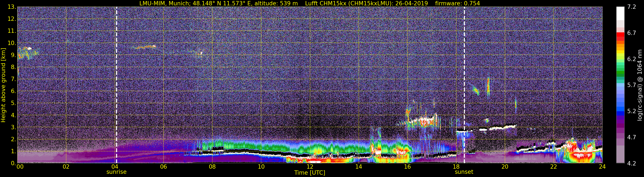Click the time-axis tick '14'

pyautogui.click(x=358, y=167)
